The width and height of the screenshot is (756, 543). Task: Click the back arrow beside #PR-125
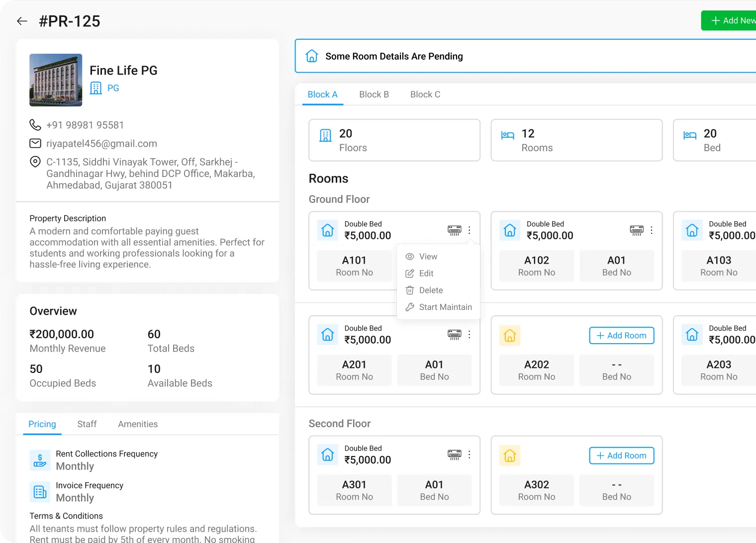[x=22, y=21]
